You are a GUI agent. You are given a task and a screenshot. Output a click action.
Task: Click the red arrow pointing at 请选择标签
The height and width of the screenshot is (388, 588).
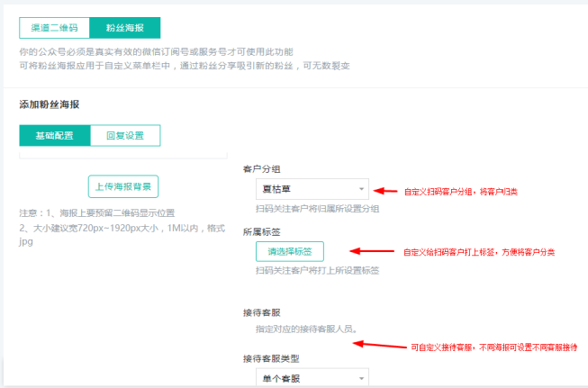click(x=366, y=252)
